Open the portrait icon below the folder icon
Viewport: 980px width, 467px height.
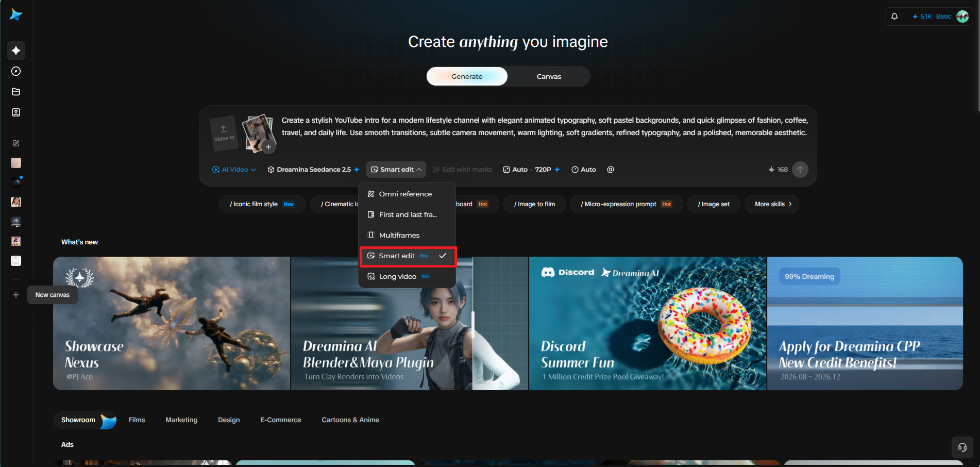[16, 112]
